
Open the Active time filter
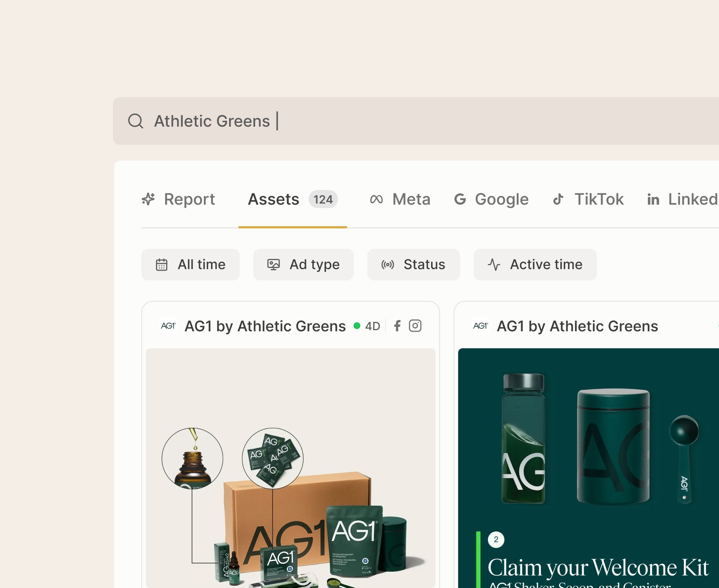[x=535, y=265]
